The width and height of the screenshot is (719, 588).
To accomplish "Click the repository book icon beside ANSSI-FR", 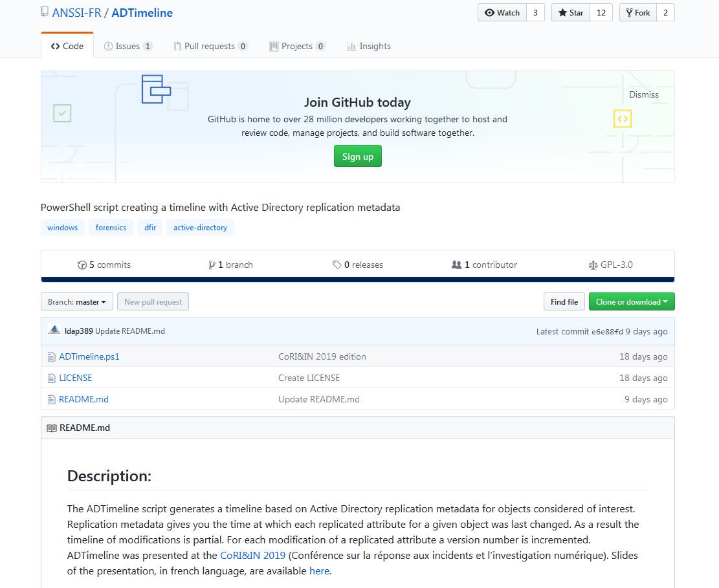I will [45, 12].
